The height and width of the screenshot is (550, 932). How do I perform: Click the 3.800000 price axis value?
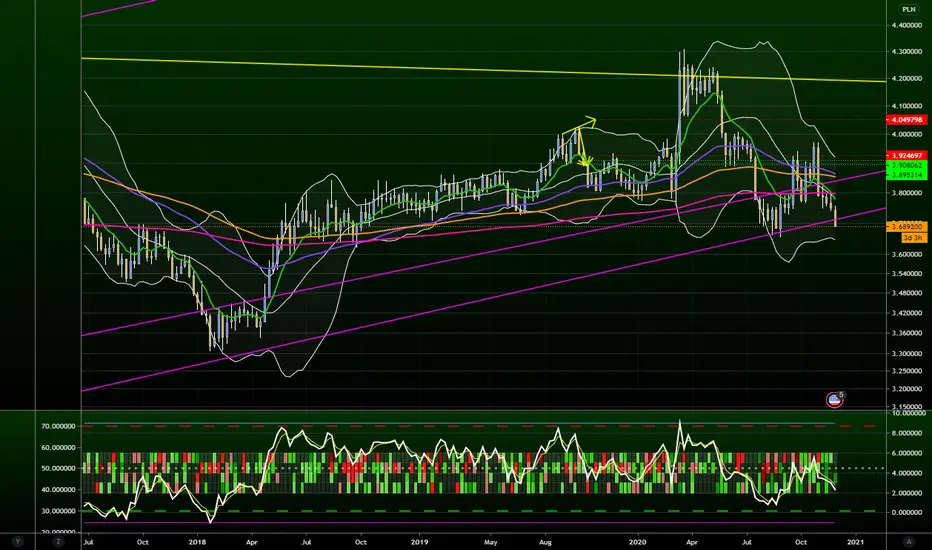click(x=906, y=193)
